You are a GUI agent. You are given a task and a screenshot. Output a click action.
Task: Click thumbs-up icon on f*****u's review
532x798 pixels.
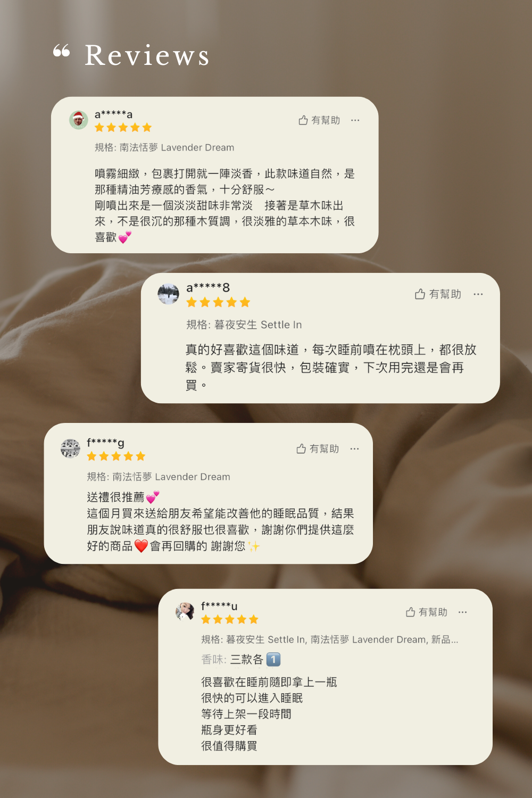point(411,612)
